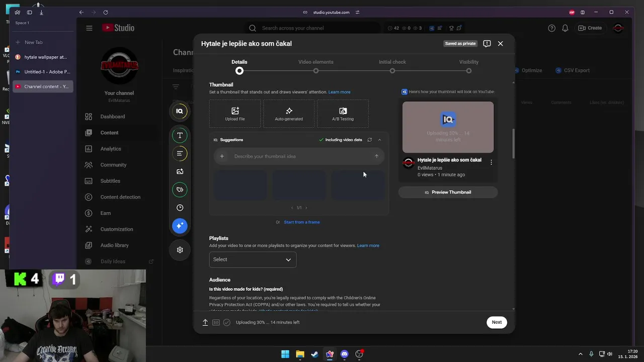Viewport: 644px width, 362px height.
Task: Click the blue vidIQ AI sparkle button
Action: click(180, 226)
